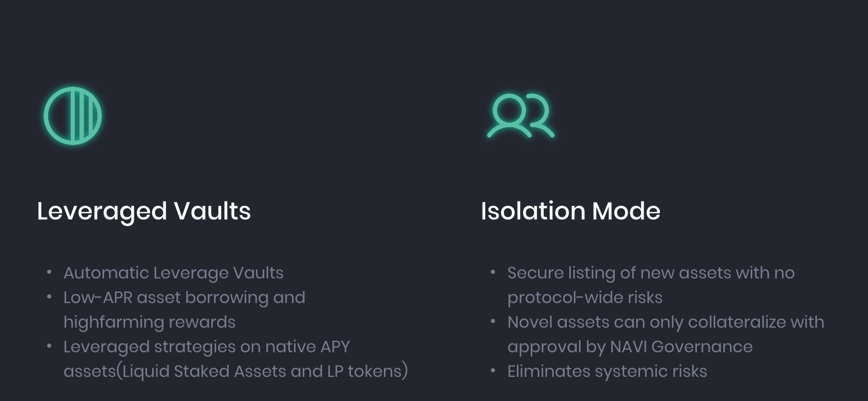Click bullet dot before Leveraged strategies
868x401 pixels.
pos(49,346)
